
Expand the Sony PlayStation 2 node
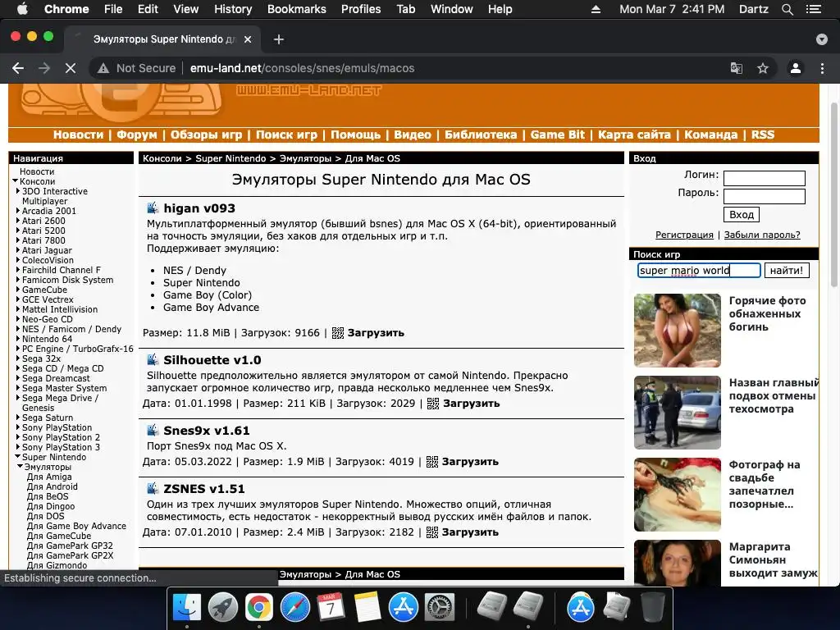coord(18,437)
